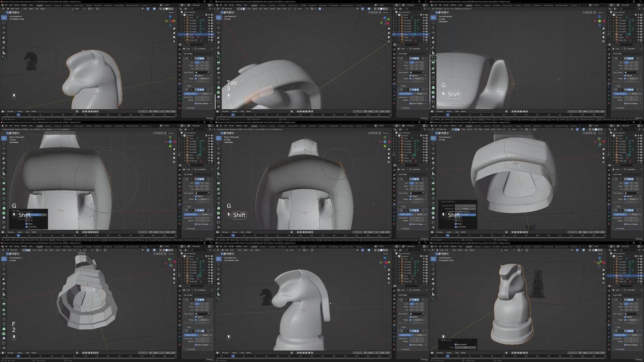The height and width of the screenshot is (362, 644).
Task: Click Mirror Axis X button in Auto Smooth frame
Action: click(x=626, y=304)
